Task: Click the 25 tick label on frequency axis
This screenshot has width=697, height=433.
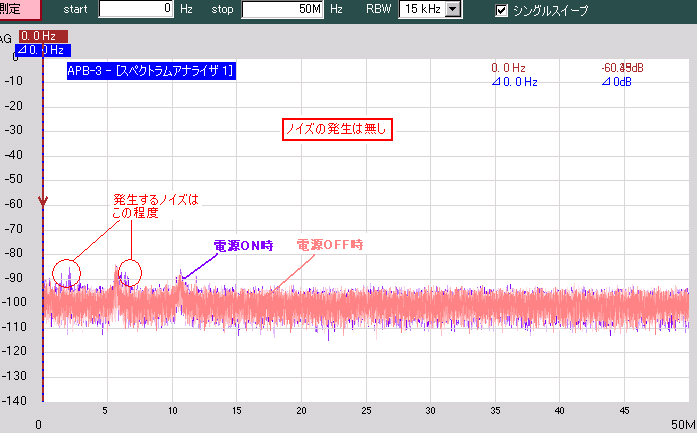Action: pos(366,410)
